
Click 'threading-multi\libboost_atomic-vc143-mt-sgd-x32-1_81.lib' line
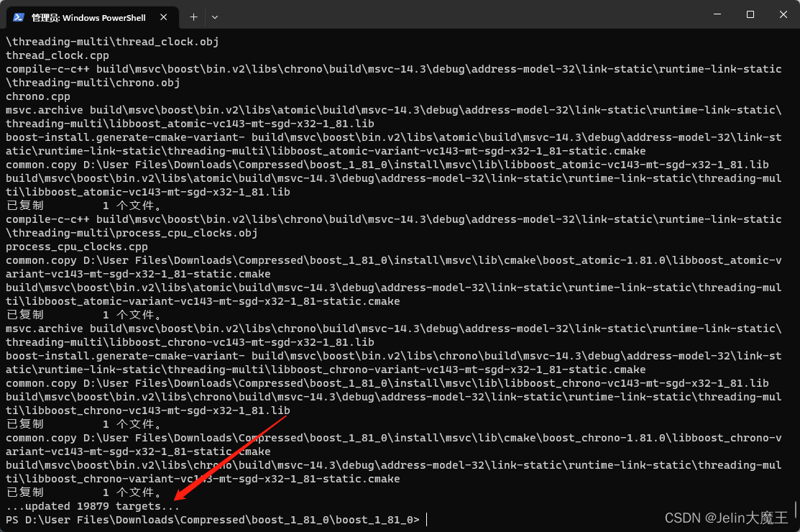click(190, 124)
